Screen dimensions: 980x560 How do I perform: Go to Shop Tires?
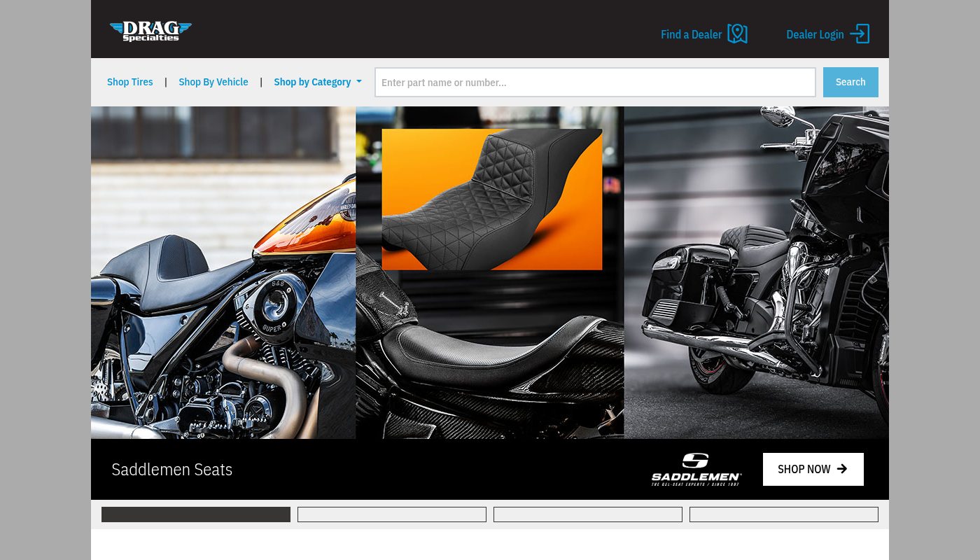coord(130,82)
